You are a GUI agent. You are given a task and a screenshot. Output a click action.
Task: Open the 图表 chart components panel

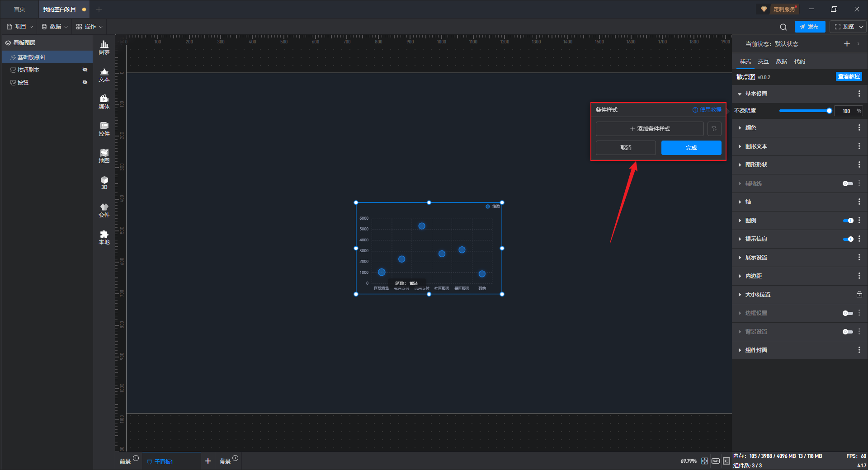(104, 47)
